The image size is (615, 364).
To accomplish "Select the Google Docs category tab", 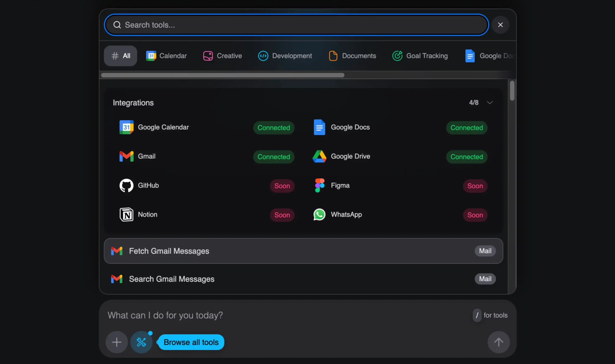I will coord(489,56).
